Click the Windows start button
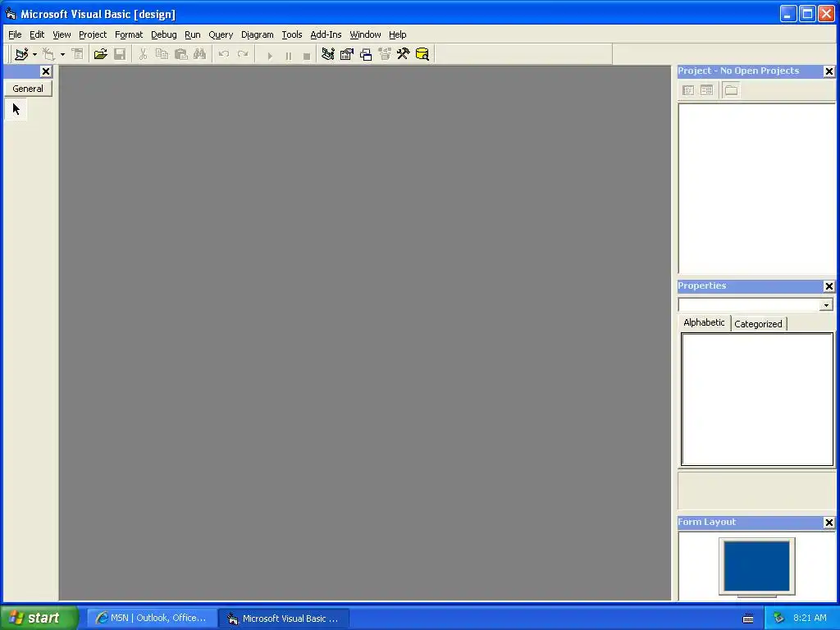840x630 pixels. (x=39, y=618)
